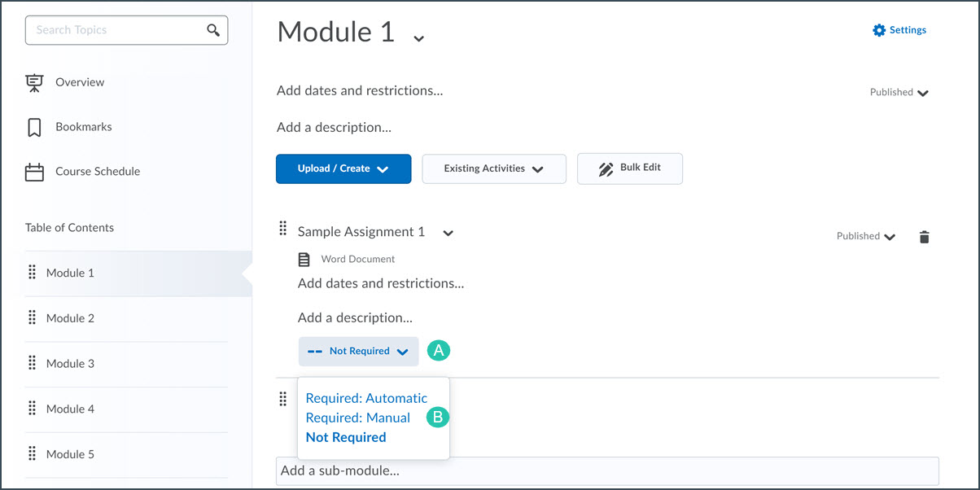This screenshot has width=980, height=490.
Task: Click assignment Add a description
Action: (x=355, y=318)
